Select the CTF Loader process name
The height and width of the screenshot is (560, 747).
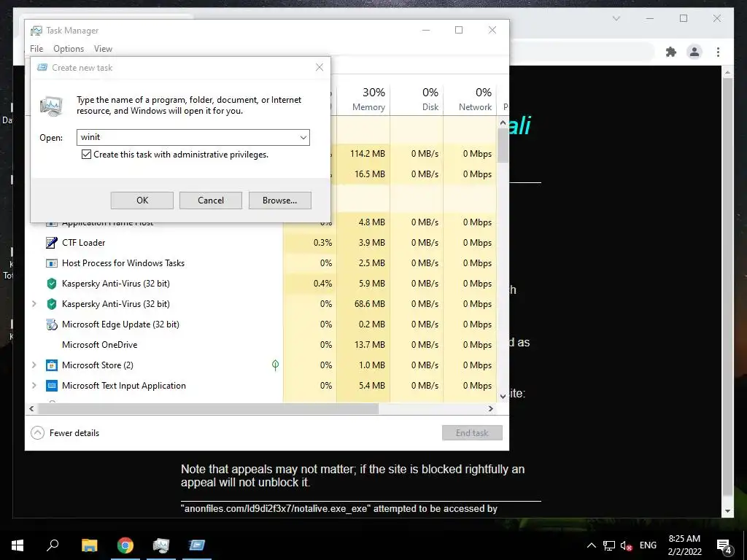[x=83, y=243]
